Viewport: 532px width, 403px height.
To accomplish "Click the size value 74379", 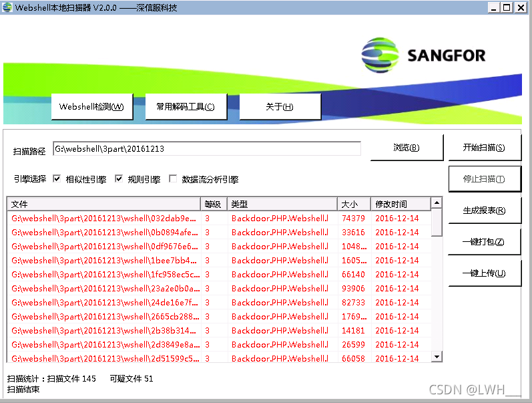I will [x=353, y=219].
